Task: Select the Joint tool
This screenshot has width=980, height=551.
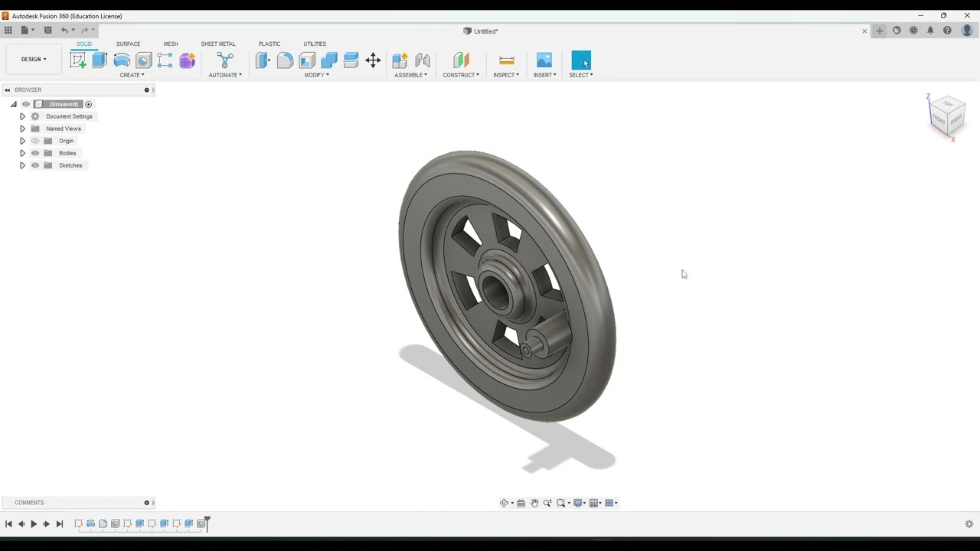Action: coord(423,60)
